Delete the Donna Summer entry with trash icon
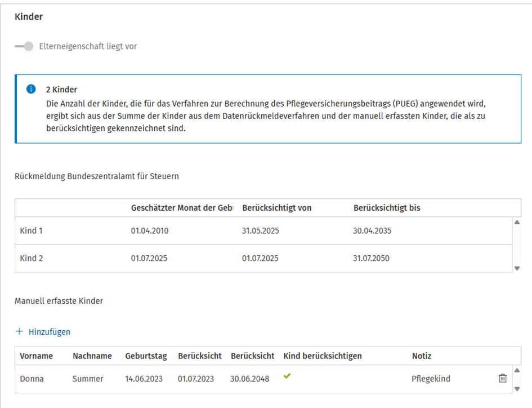Screen dimensions: 532x408 [x=503, y=378]
